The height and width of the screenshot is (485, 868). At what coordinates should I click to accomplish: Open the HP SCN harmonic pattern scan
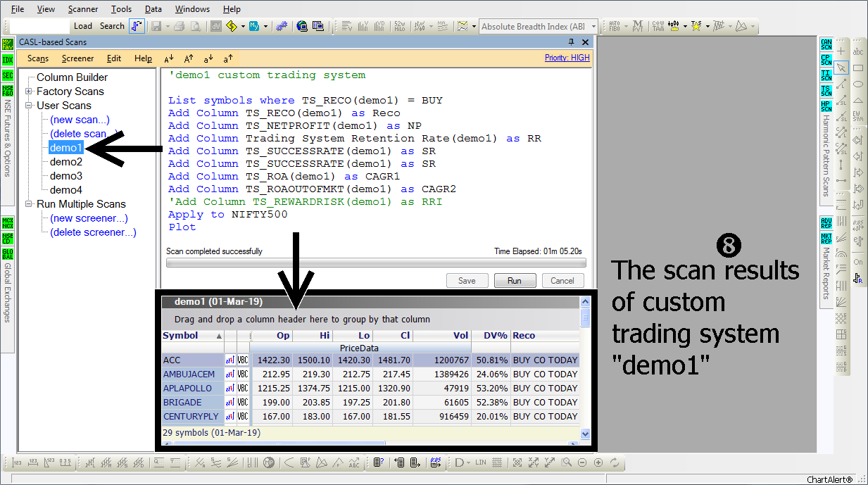(826, 106)
